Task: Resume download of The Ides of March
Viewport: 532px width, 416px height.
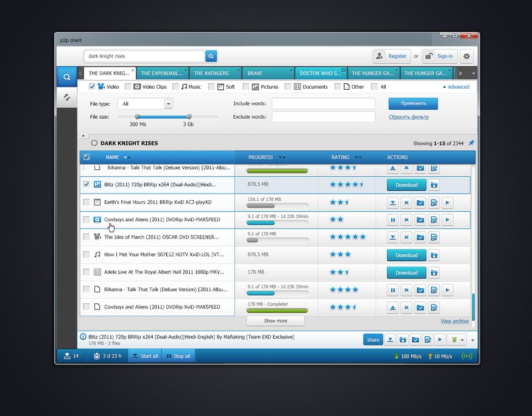Action: pos(392,237)
